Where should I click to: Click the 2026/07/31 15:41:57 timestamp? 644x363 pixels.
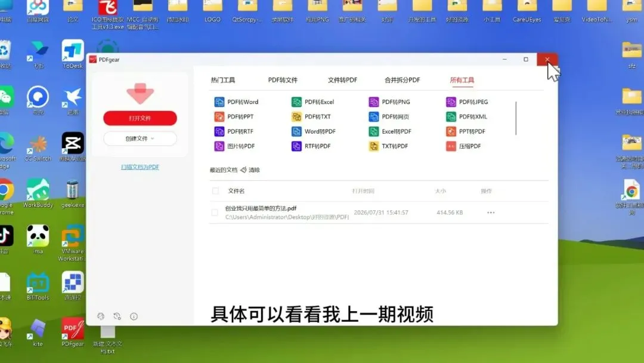click(381, 213)
